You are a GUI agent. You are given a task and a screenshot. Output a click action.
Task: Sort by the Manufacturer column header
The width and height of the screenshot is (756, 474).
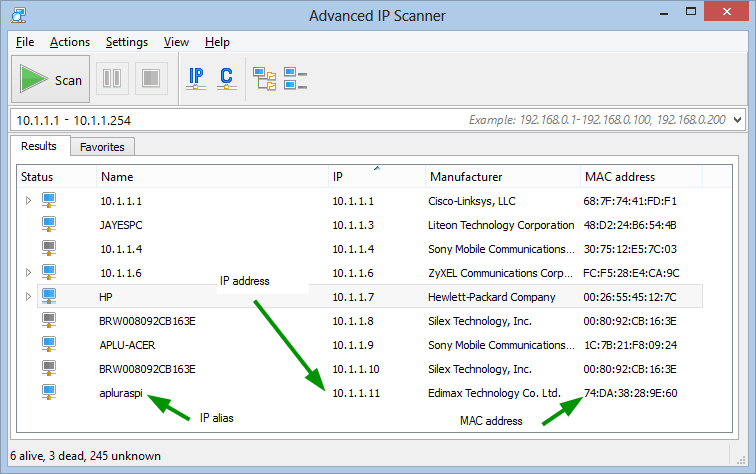(x=503, y=176)
